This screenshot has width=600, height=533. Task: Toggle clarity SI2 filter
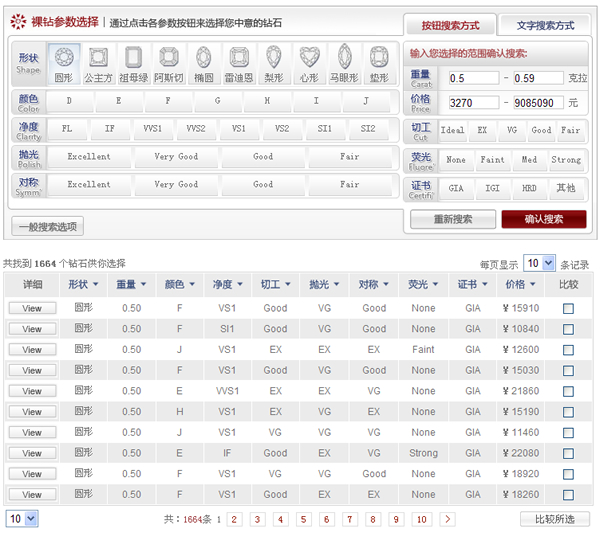(x=368, y=129)
